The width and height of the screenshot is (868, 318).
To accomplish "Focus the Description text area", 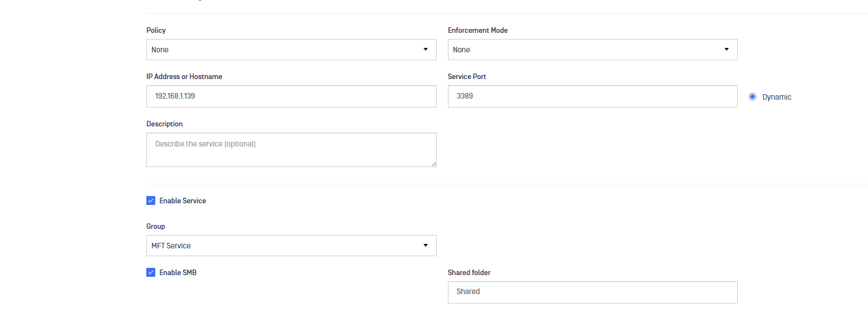I will coord(291,150).
